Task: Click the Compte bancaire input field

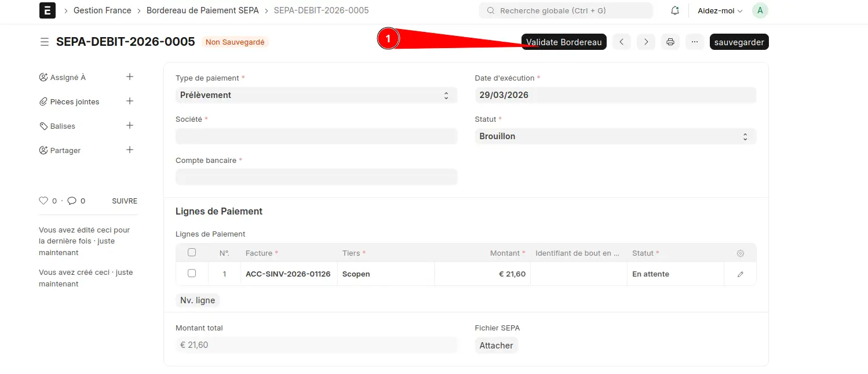Action: point(316,177)
